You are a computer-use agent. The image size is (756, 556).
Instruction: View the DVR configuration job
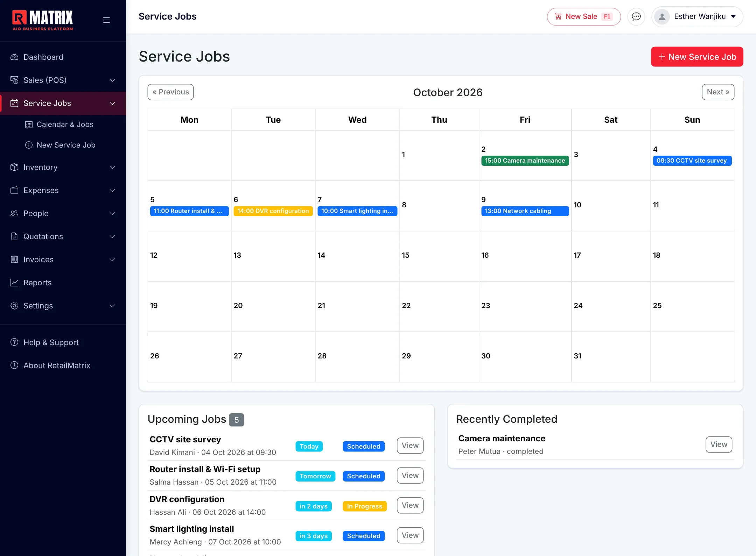tap(410, 505)
